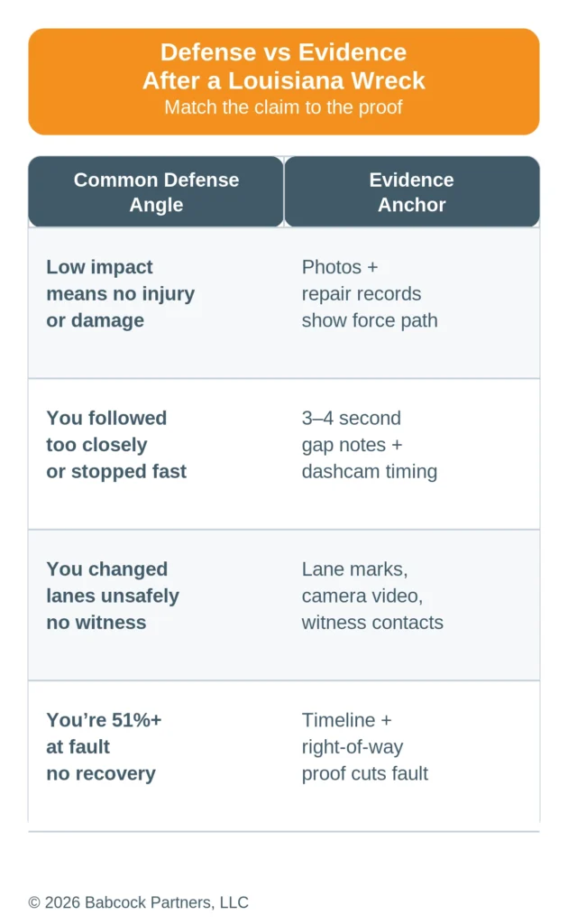Click the "Low impact" bold text
The height and width of the screenshot is (924, 568).
[99, 267]
